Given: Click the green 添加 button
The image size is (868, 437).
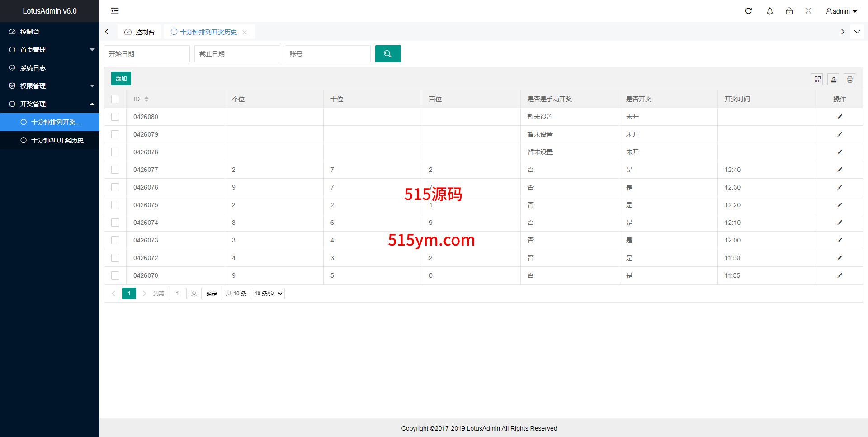Looking at the screenshot, I should coord(121,79).
